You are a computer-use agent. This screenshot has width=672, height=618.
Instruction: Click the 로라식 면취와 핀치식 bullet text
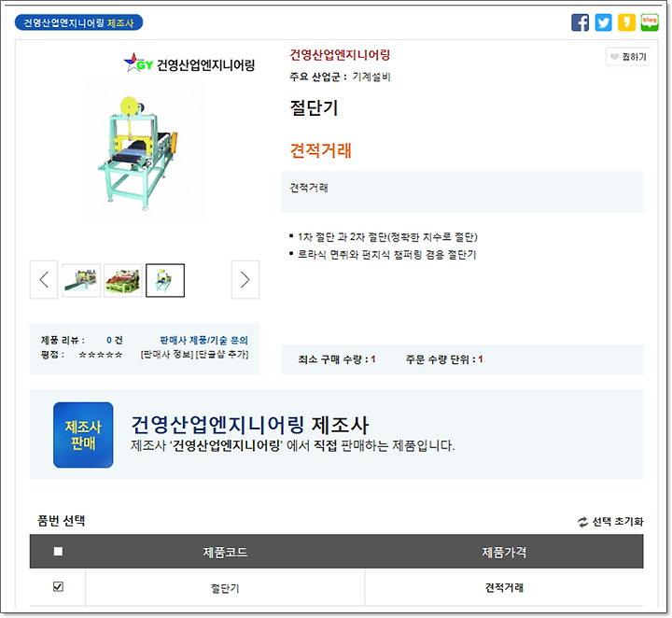click(387, 255)
